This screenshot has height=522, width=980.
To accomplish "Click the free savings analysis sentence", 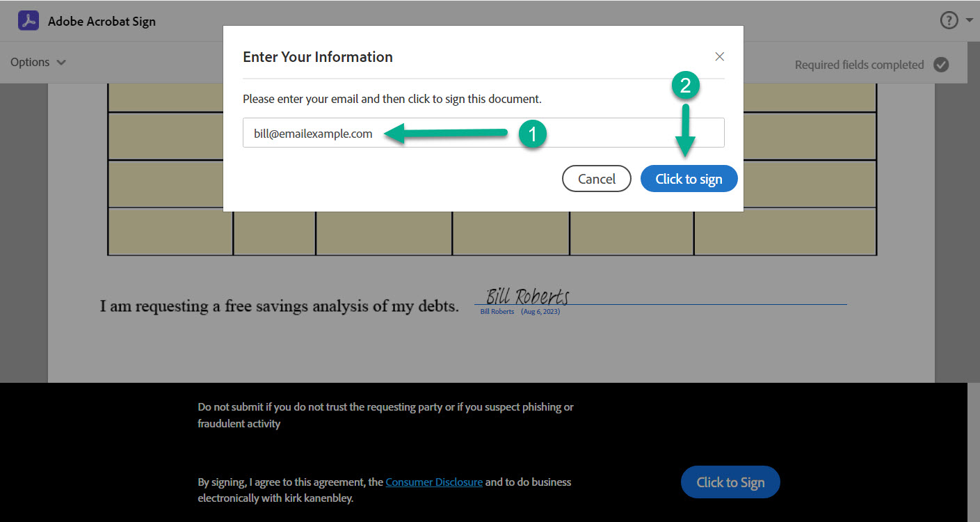I will click(280, 306).
